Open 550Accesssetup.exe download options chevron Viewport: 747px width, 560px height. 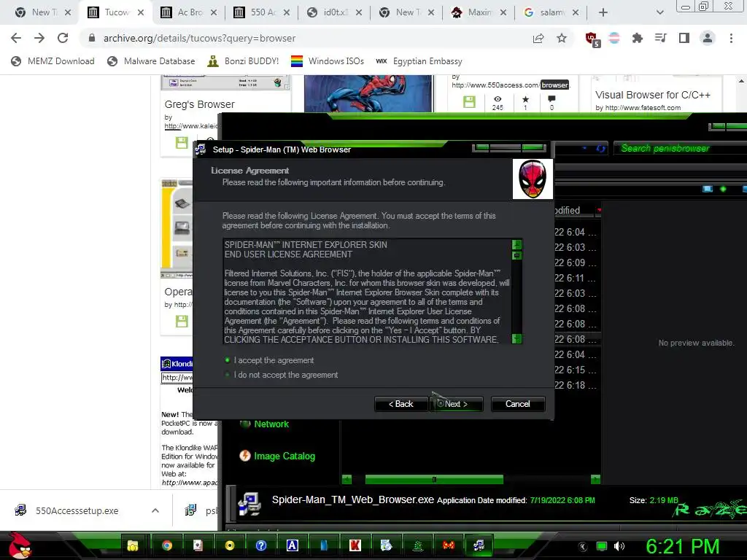point(155,510)
